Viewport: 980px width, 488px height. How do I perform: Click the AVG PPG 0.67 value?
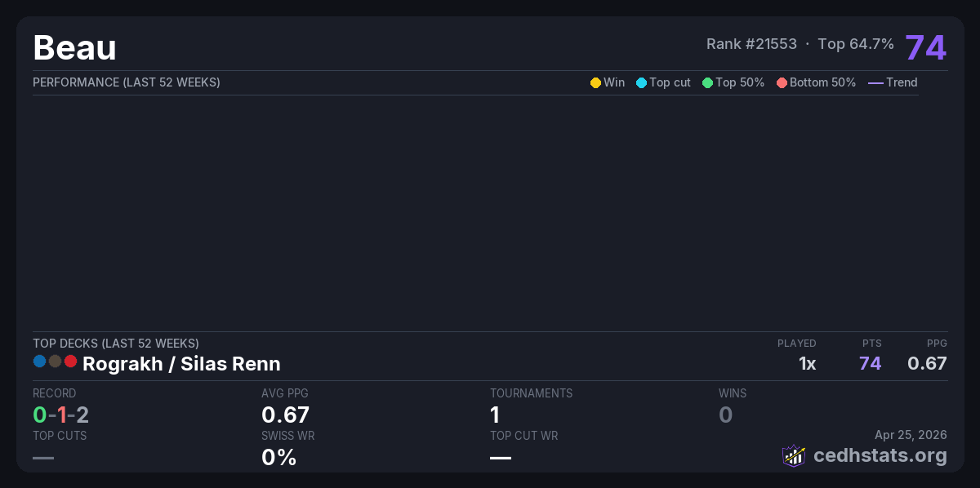point(285,415)
